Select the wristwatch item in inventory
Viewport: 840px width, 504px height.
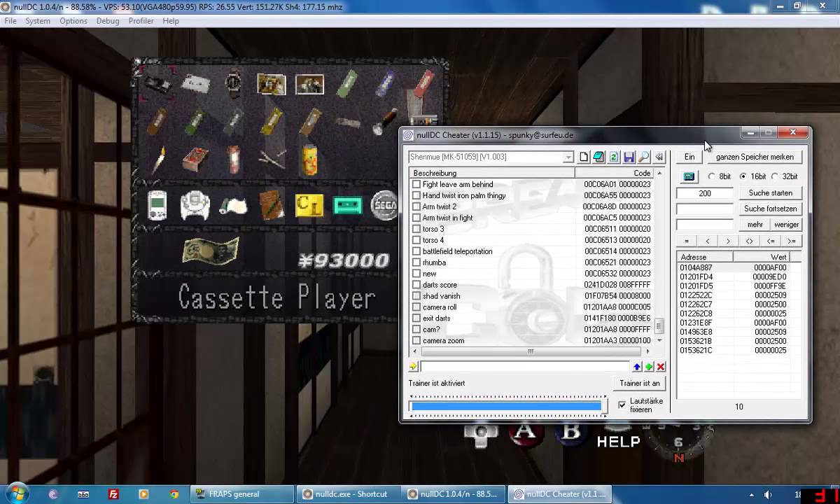point(233,84)
